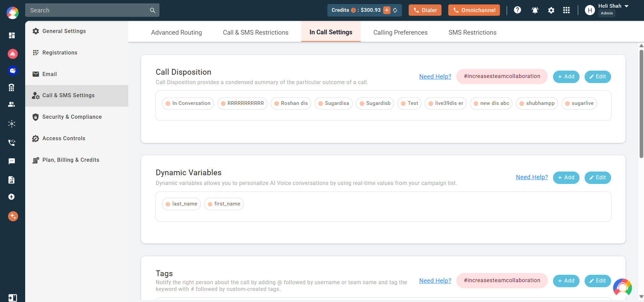Click the credits info icon
The image size is (644, 302).
(353, 10)
